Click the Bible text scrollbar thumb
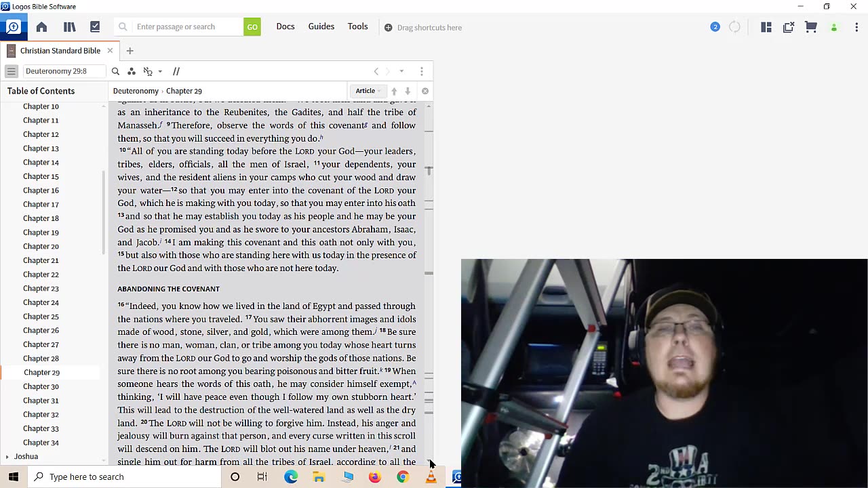The width and height of the screenshot is (868, 488). pyautogui.click(x=429, y=170)
